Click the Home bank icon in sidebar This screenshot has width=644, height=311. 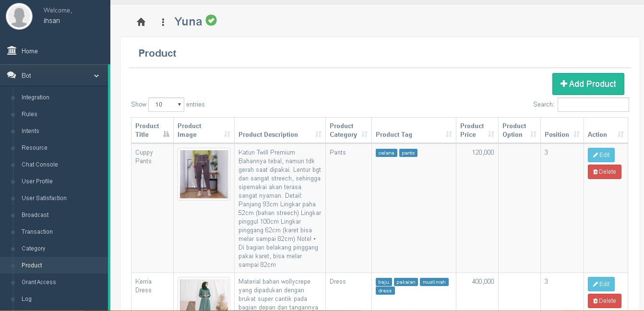[12, 51]
